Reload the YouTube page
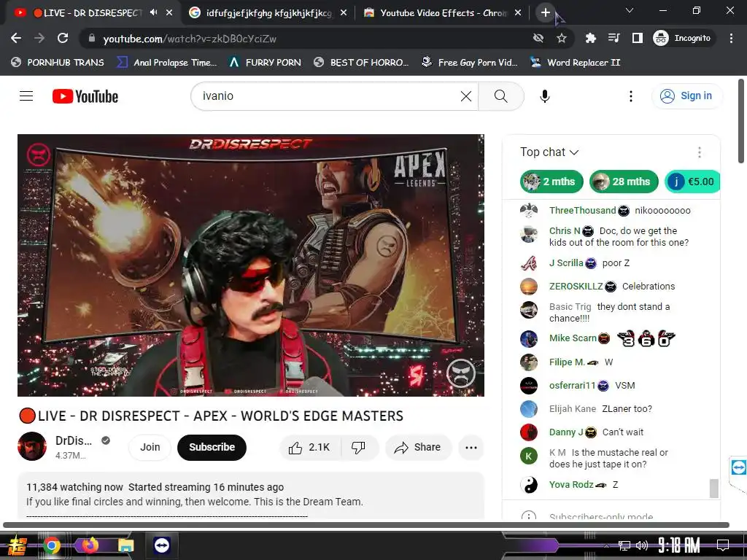 click(63, 38)
